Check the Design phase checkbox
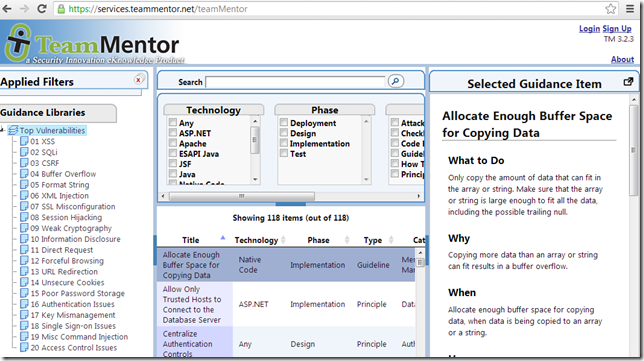The height and width of the screenshot is (361, 644). point(284,133)
